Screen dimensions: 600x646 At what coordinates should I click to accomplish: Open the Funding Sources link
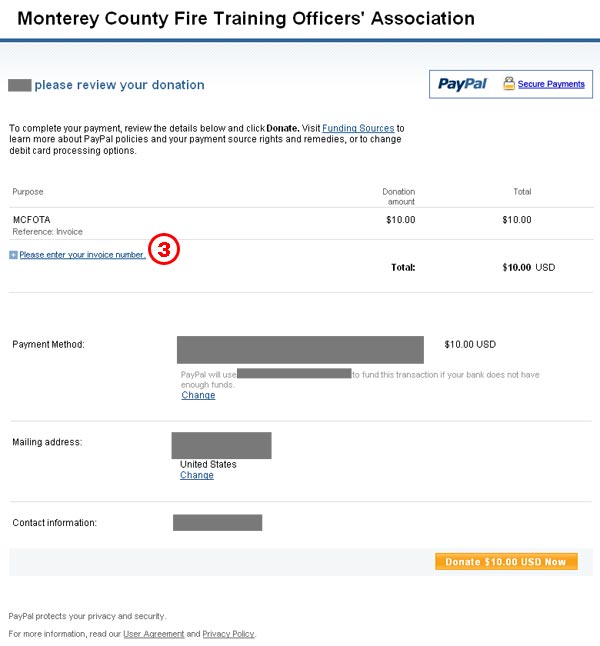point(358,128)
